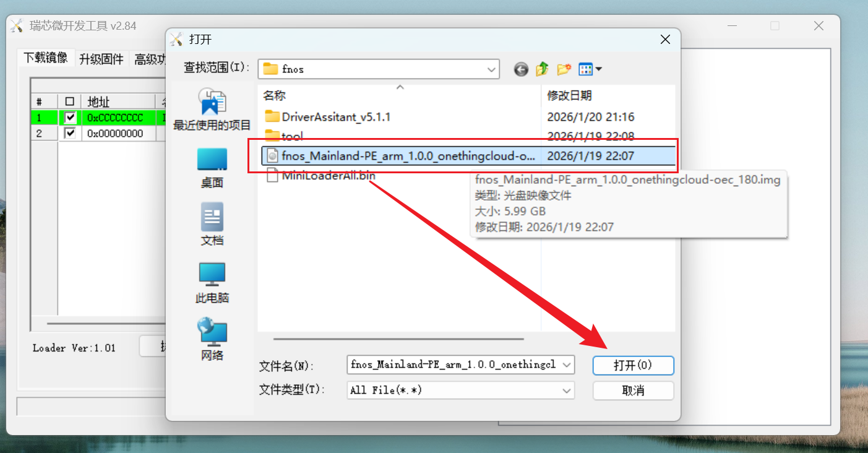Image resolution: width=868 pixels, height=453 pixels.
Task: Create a new folder
Action: click(564, 69)
